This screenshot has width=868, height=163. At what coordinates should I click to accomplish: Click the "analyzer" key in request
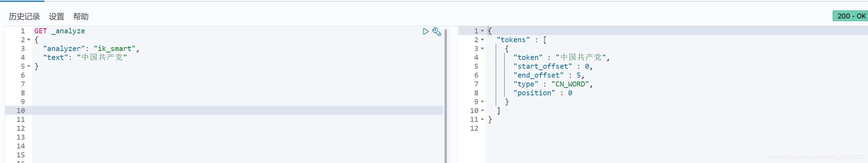(64, 49)
